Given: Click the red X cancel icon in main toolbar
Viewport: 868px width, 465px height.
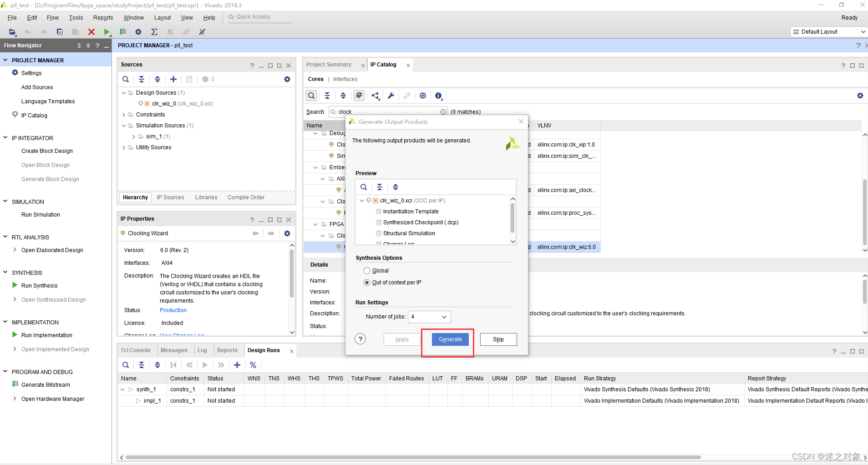Looking at the screenshot, I should 91,32.
